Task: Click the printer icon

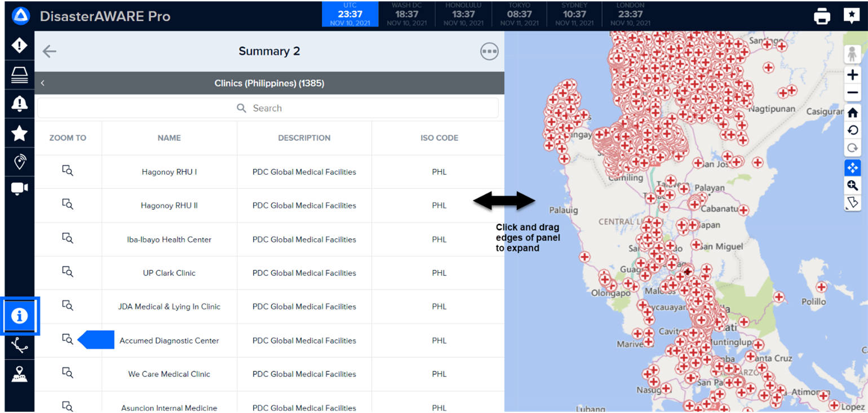Action: point(822,16)
